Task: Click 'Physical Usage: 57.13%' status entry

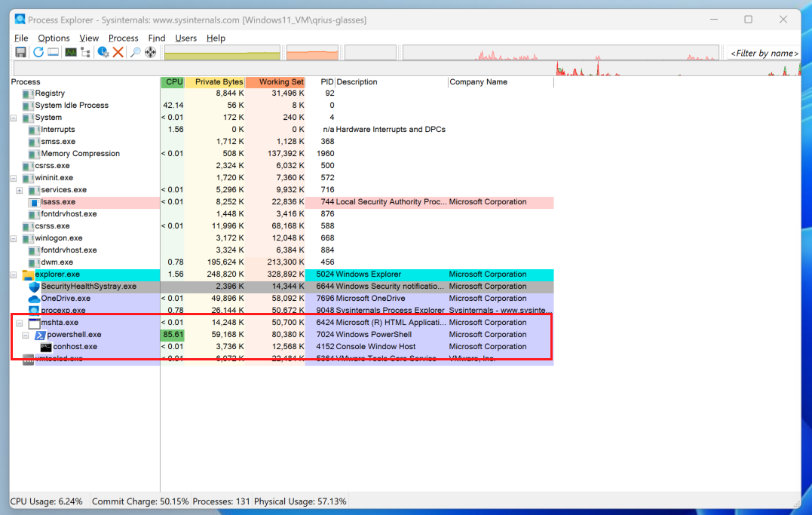Action: coord(300,502)
